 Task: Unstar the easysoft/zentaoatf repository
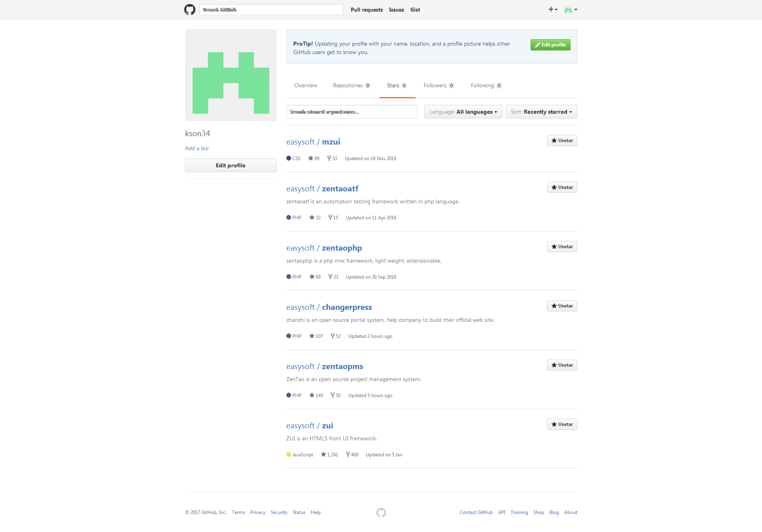[x=562, y=187]
